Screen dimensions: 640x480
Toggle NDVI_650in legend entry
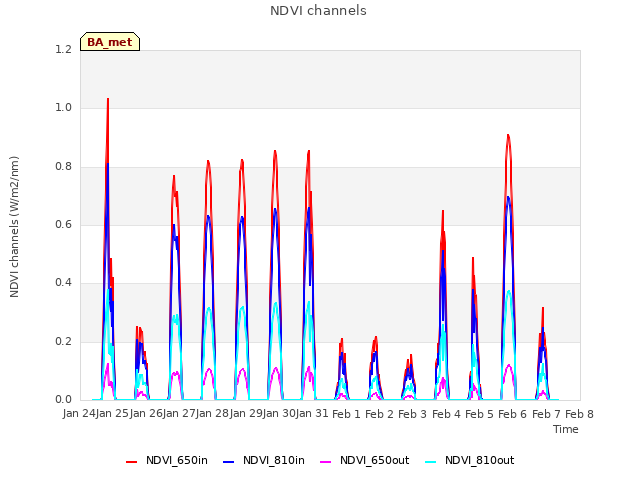167,461
